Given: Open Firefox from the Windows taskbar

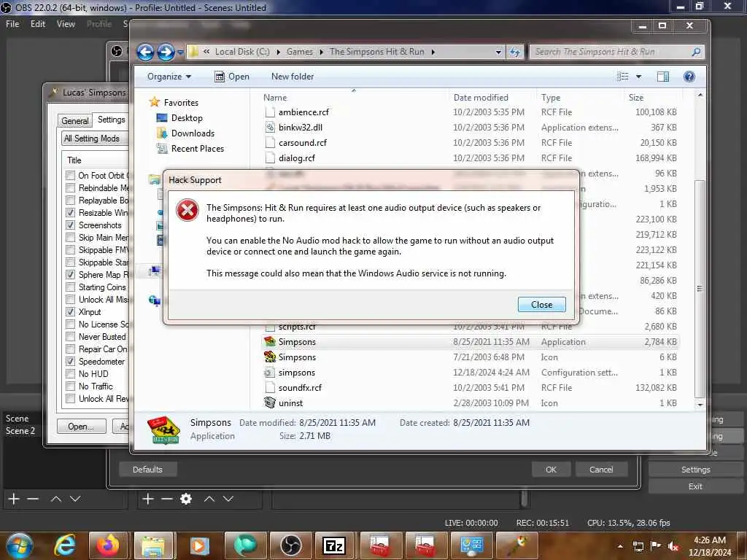Looking at the screenshot, I should tap(108, 545).
